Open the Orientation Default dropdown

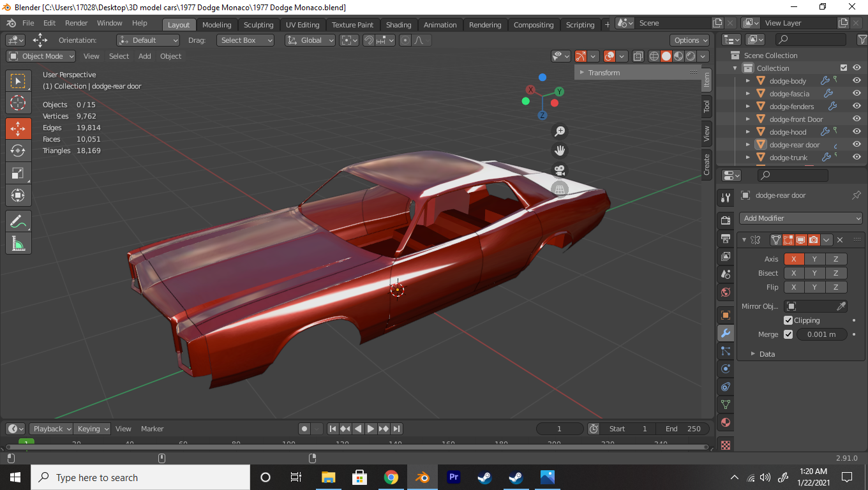(x=148, y=40)
